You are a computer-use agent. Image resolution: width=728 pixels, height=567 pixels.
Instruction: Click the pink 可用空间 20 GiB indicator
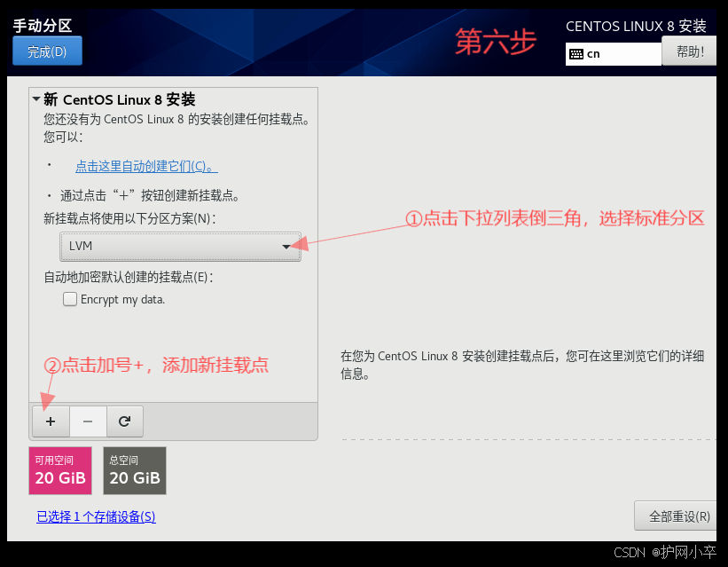point(59,470)
